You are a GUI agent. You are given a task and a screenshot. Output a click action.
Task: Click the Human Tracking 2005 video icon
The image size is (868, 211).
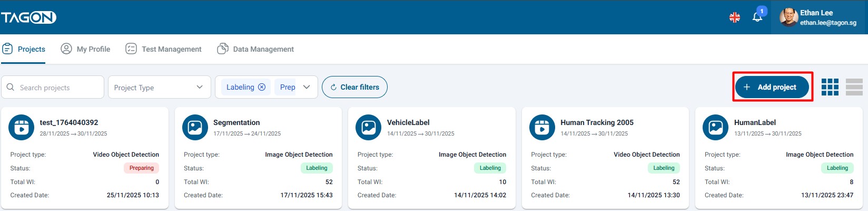[542, 128]
